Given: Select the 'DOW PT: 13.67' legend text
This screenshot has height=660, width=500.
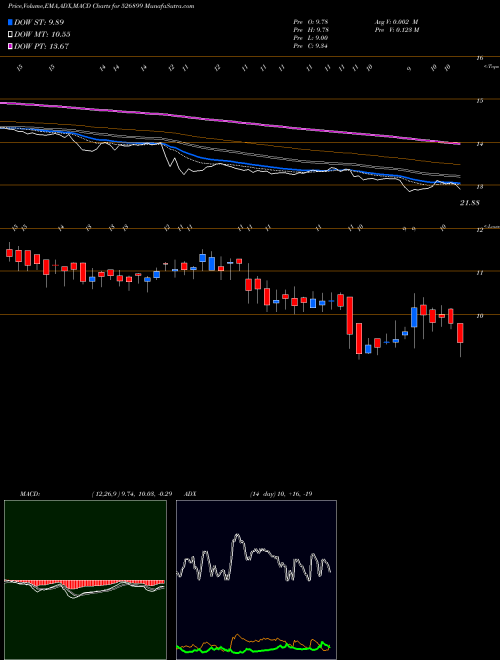Looking at the screenshot, I should 42,46.
